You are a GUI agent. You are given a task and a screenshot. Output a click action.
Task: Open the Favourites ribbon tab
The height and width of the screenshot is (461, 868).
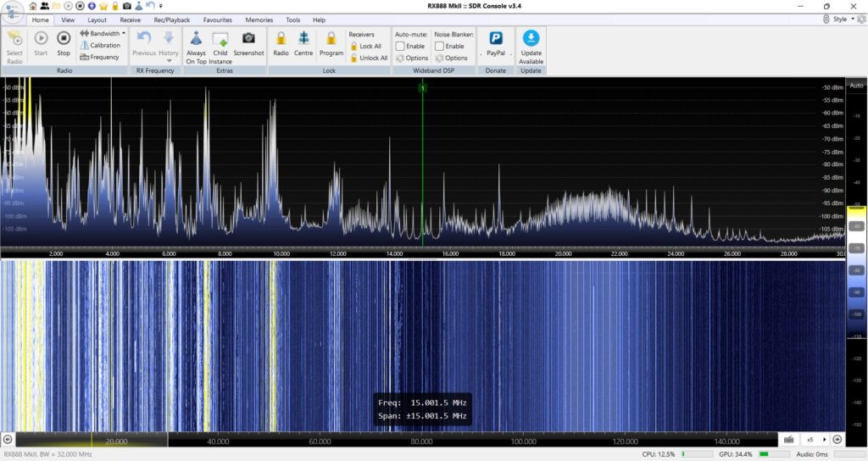click(218, 20)
